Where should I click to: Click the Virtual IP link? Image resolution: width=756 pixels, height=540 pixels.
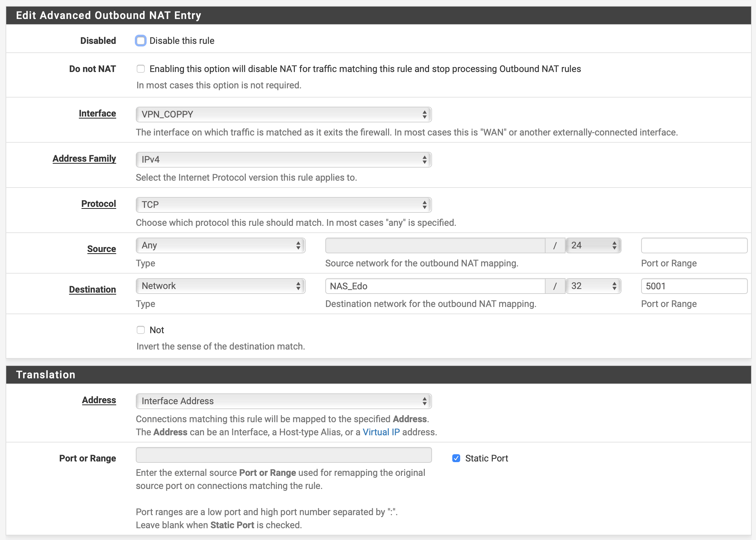(381, 432)
